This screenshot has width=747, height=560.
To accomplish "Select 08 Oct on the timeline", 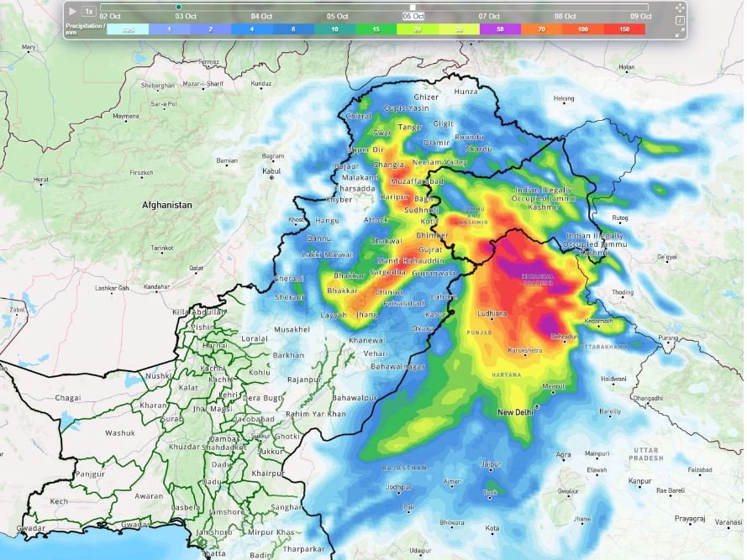I will (x=565, y=16).
